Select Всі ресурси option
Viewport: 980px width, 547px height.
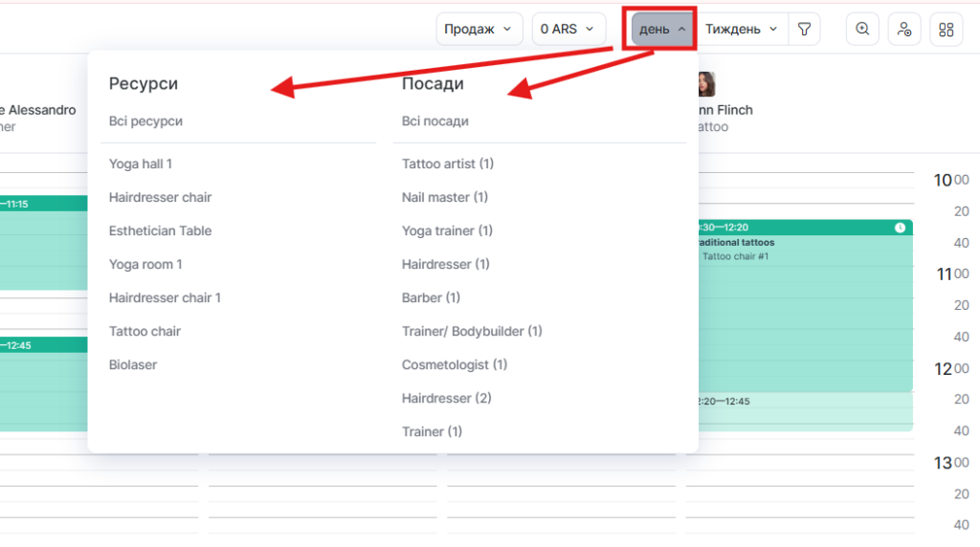point(145,121)
